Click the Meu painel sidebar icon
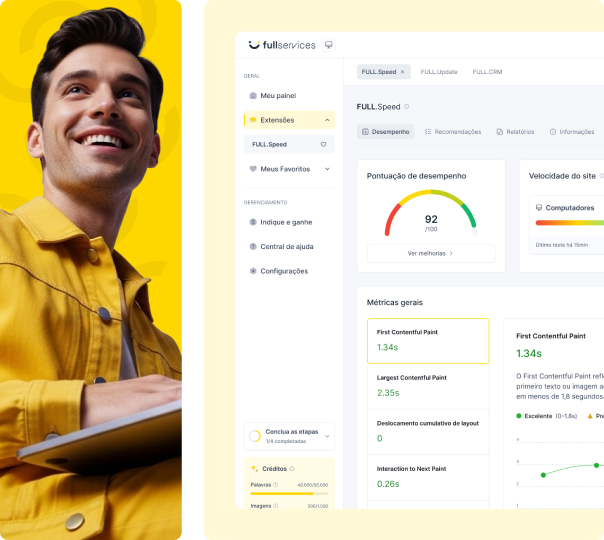The height and width of the screenshot is (540, 604). click(253, 96)
